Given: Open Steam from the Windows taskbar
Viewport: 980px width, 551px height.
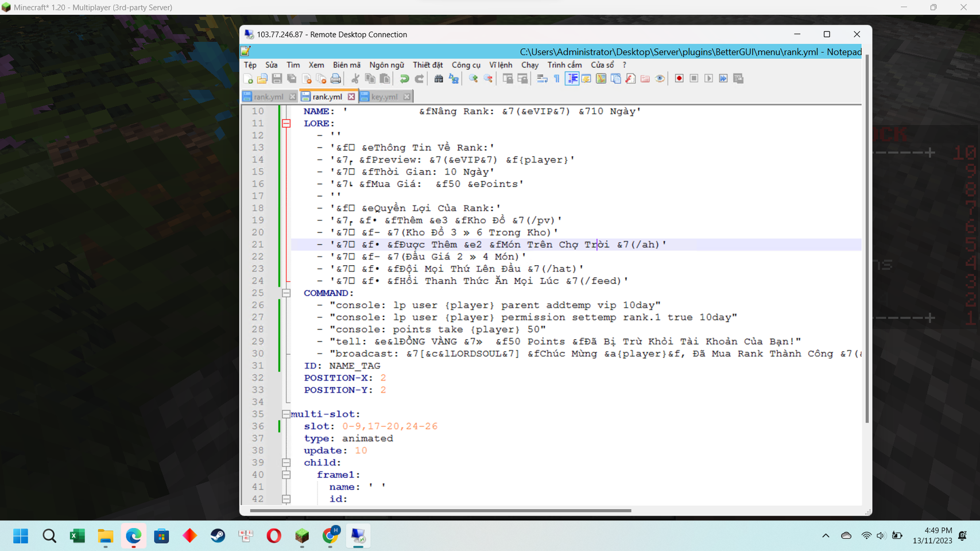Looking at the screenshot, I should pos(218,536).
